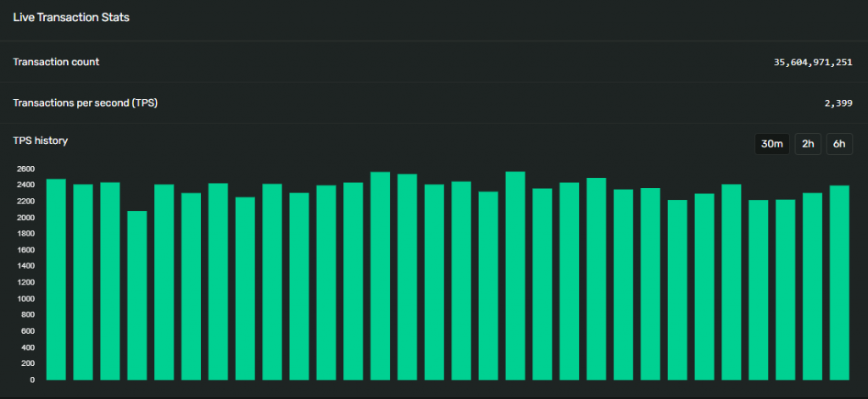Show the 6h TPS history range
This screenshot has width=868, height=399.
pos(840,144)
